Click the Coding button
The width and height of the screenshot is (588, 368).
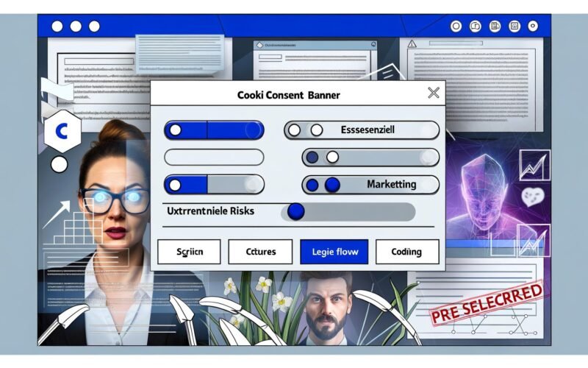click(407, 252)
